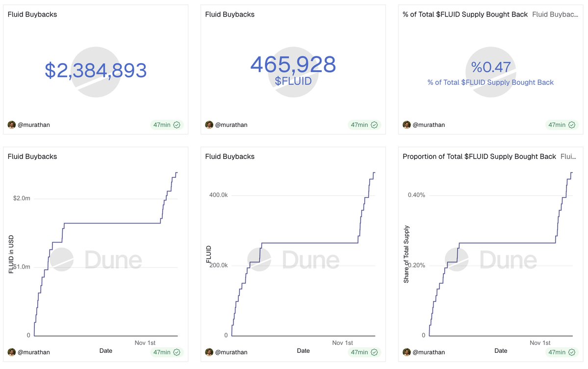Image resolution: width=588 pixels, height=369 pixels.
Task: Click the verified checkmark next to first 47min badge
Action: [x=177, y=125]
